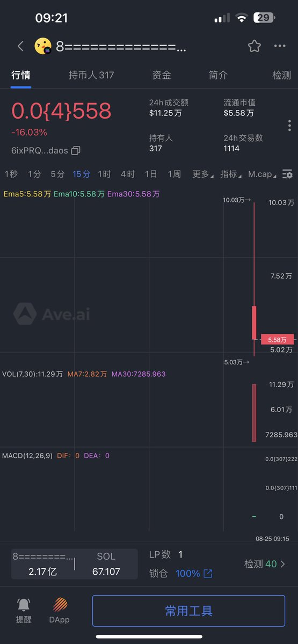Open the bell alert reminder icon
The width and height of the screenshot is (298, 644).
click(x=24, y=605)
